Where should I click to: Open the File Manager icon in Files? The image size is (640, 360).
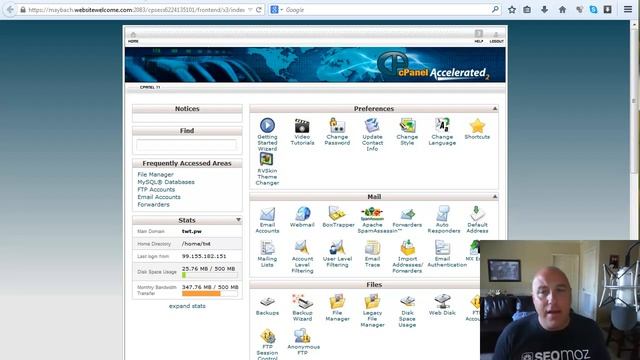[337, 302]
